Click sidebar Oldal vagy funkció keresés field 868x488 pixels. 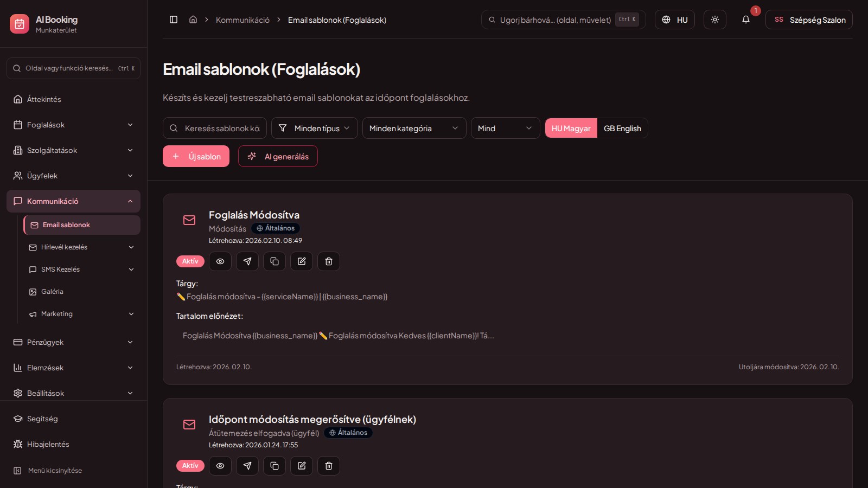coord(73,68)
